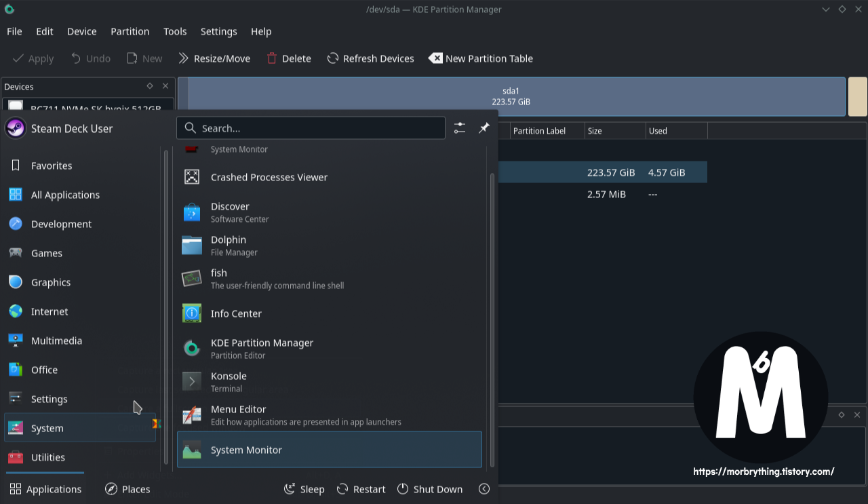Open the Edit menu
This screenshot has width=868, height=504.
(45, 31)
